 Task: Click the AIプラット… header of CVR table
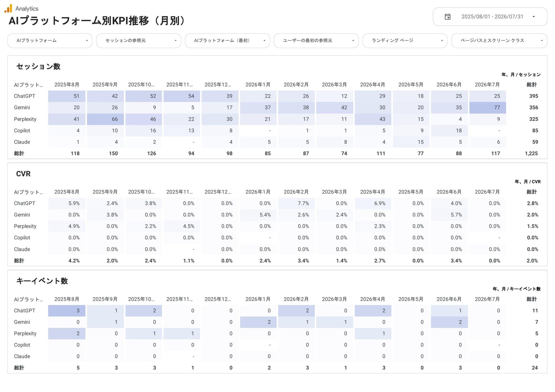click(28, 192)
